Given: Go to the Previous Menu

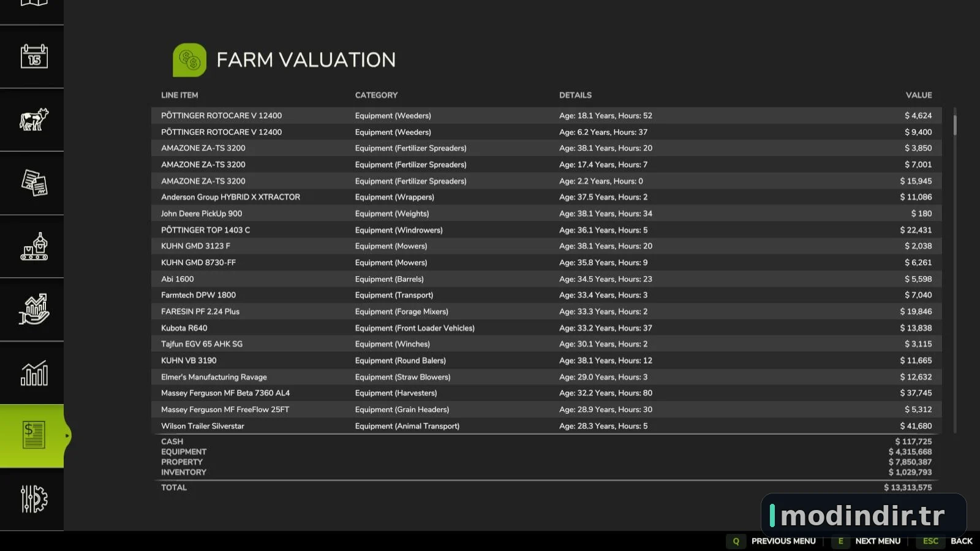Looking at the screenshot, I should [x=783, y=541].
